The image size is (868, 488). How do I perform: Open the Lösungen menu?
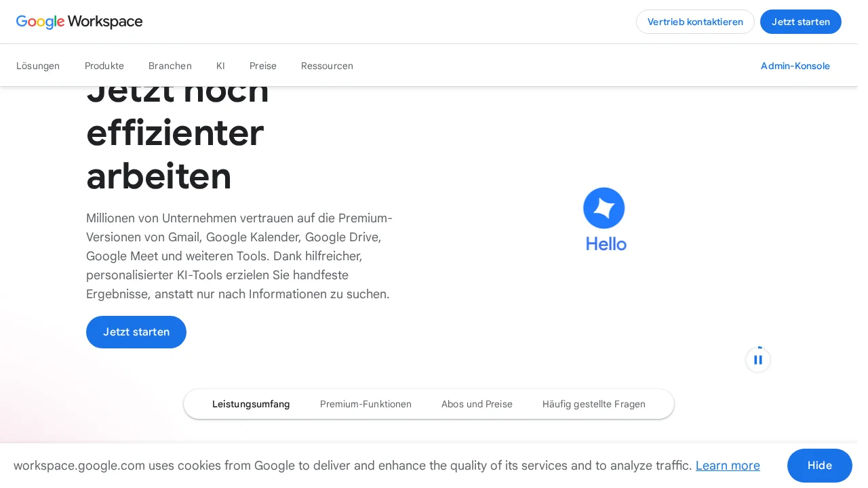(38, 66)
